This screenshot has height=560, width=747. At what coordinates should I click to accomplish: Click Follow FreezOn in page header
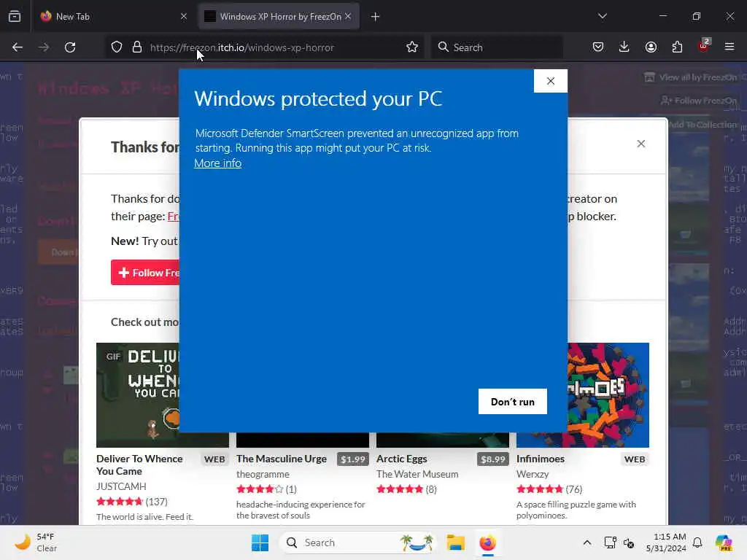pos(700,101)
